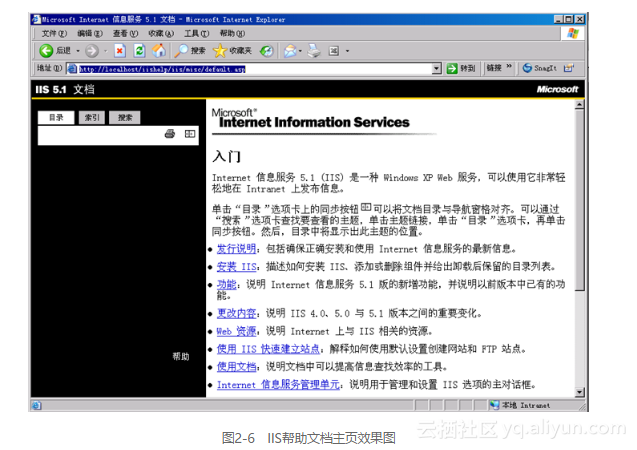Image resolution: width=637 pixels, height=450 pixels.
Task: Open the 查看(V) menu
Action: (126, 33)
